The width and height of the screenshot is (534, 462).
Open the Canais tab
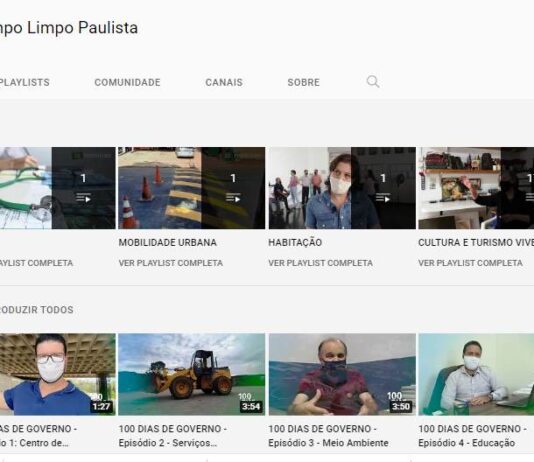point(224,82)
